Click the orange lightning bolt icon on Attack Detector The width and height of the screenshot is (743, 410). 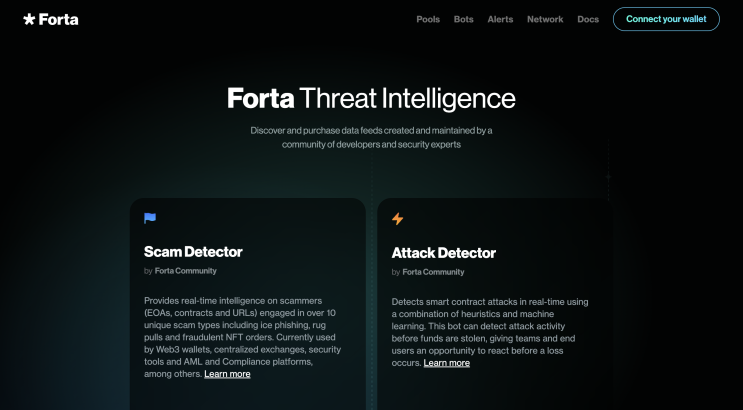[398, 219]
